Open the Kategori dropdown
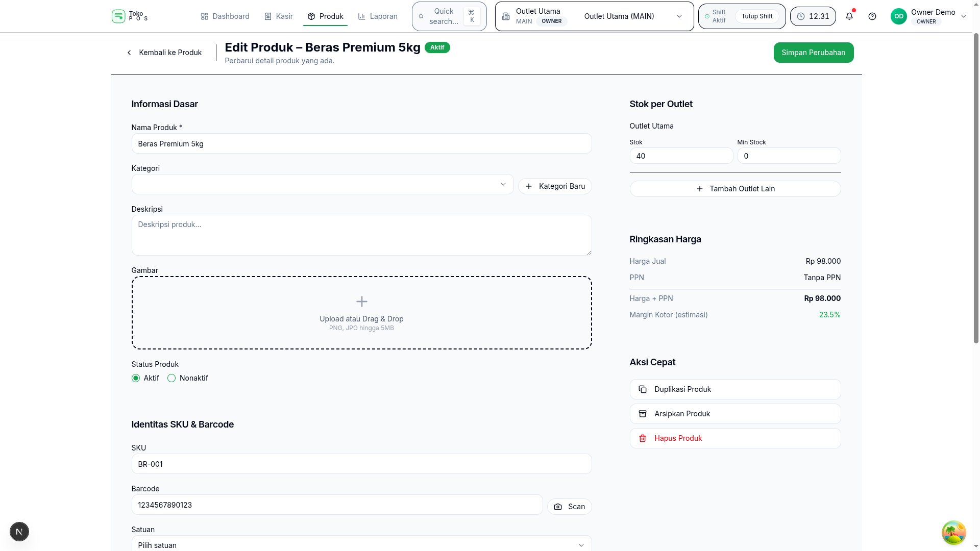Screen dimensions: 980x551 point(322,184)
